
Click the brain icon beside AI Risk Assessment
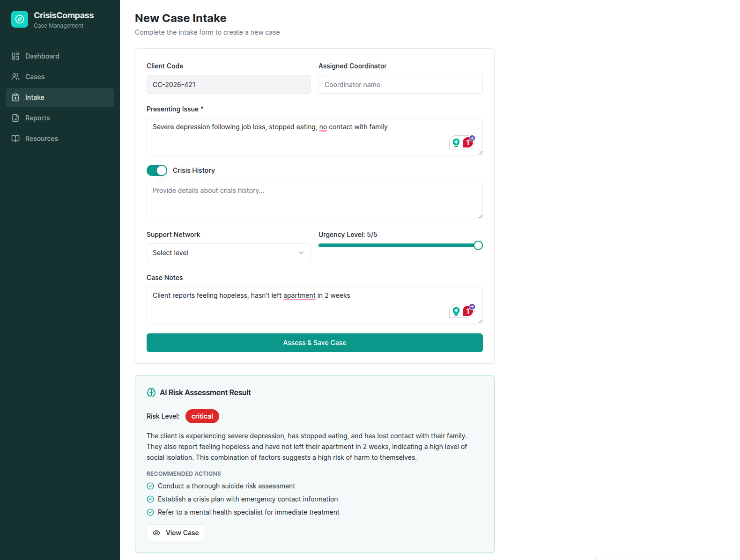[151, 392]
